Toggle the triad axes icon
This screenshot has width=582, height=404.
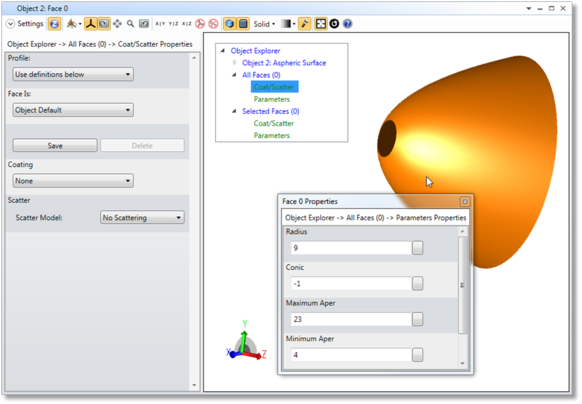[90, 24]
